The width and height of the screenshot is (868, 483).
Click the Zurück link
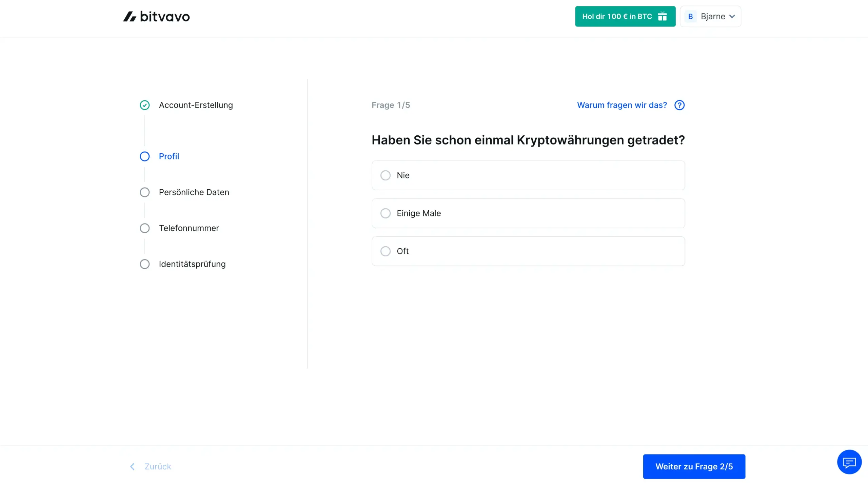pos(158,466)
